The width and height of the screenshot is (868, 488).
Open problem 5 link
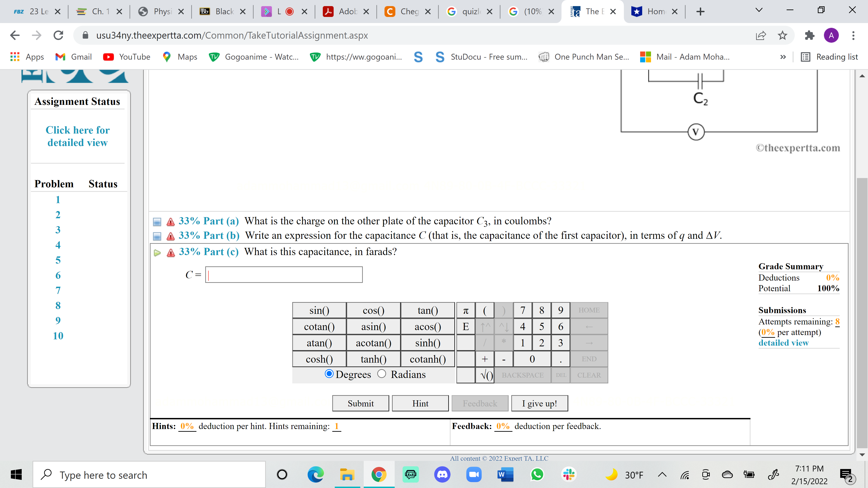coord(58,260)
